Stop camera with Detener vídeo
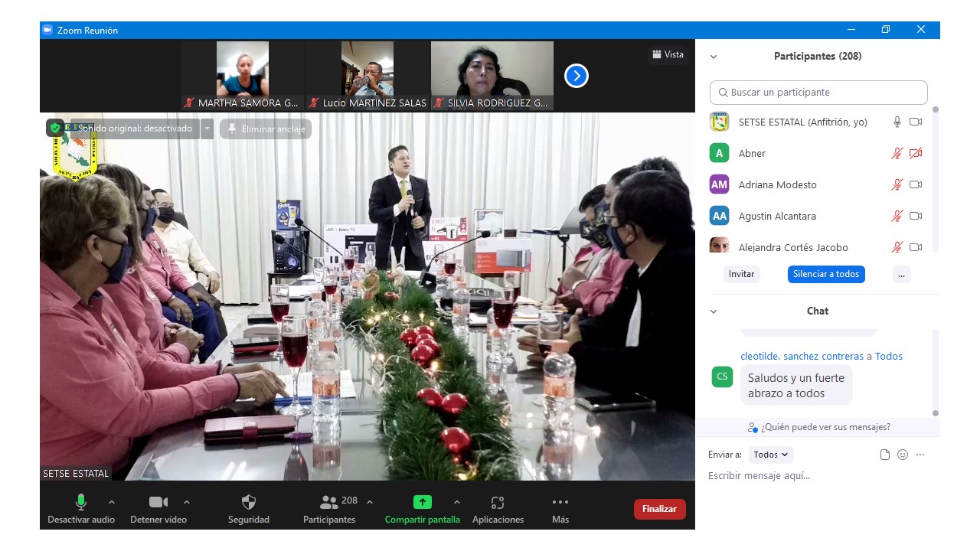This screenshot has height=551, width=980. (158, 509)
